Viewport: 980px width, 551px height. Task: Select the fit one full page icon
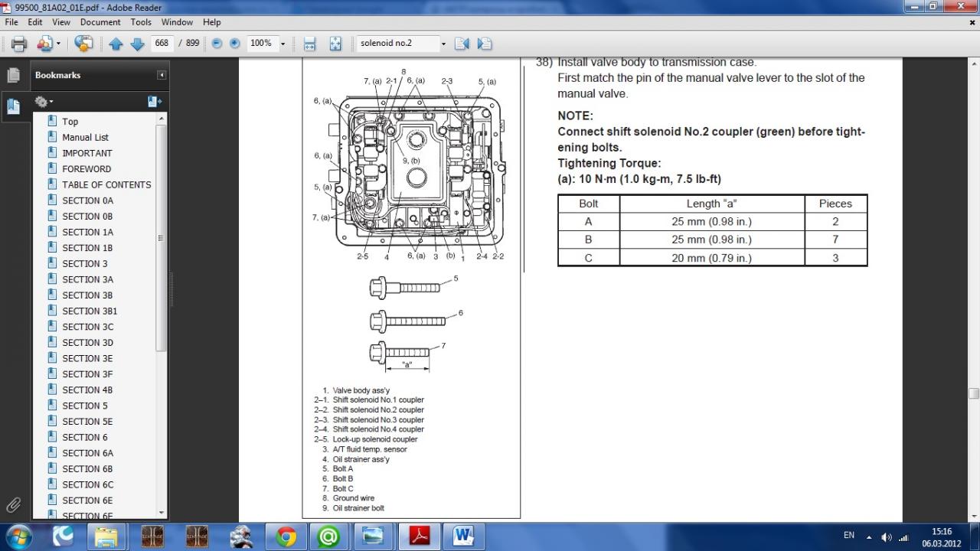point(335,44)
